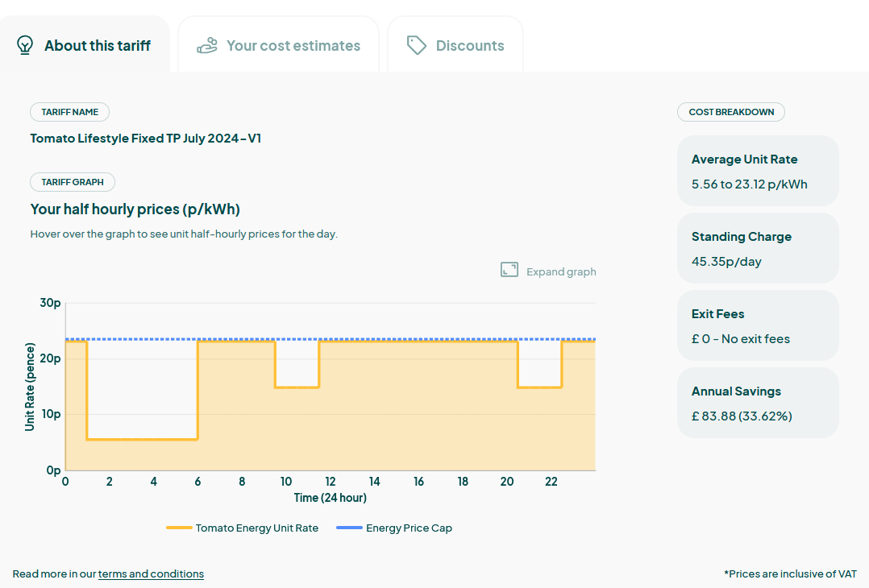Click the '*Prices are inclusive of VAT' note
The width and height of the screenshot is (869, 588).
790,574
